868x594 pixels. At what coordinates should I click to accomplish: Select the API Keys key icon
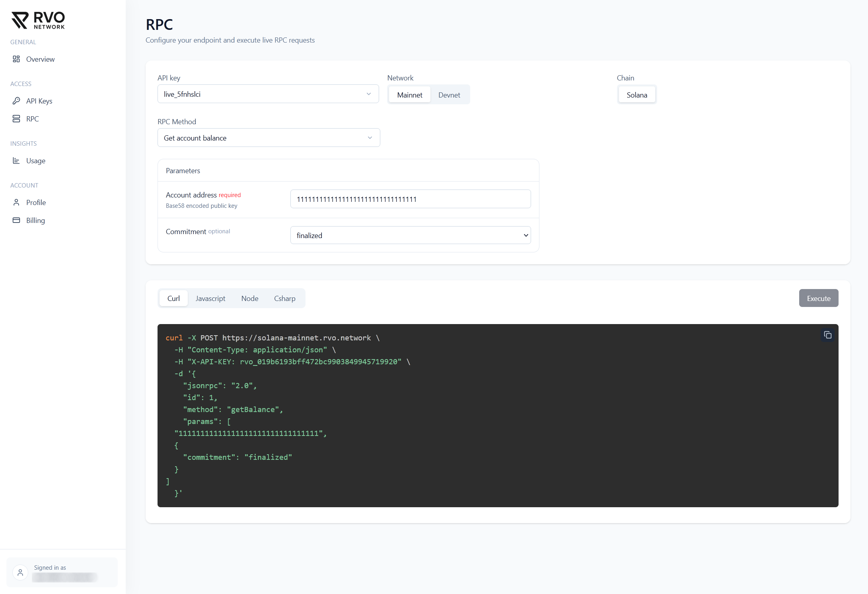click(16, 101)
